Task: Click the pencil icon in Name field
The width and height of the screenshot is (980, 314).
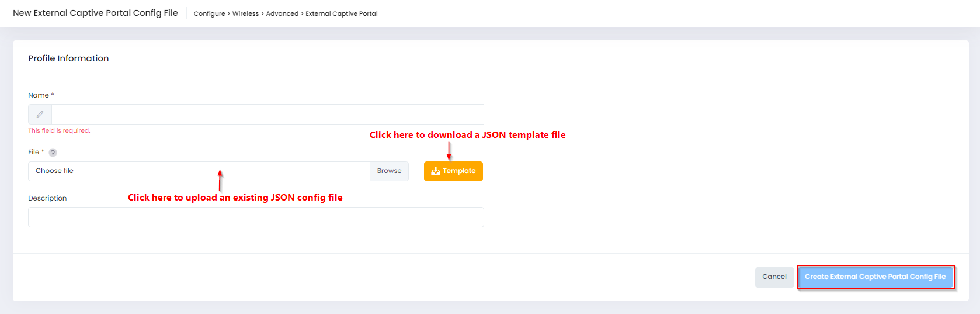Action: click(x=40, y=115)
